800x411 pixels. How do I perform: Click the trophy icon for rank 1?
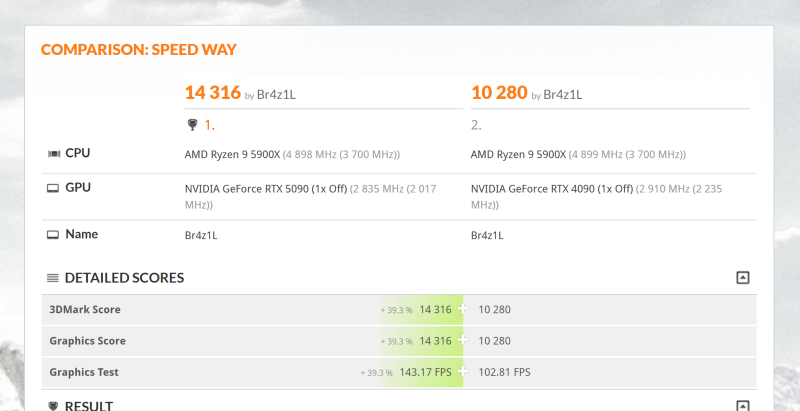pyautogui.click(x=192, y=125)
